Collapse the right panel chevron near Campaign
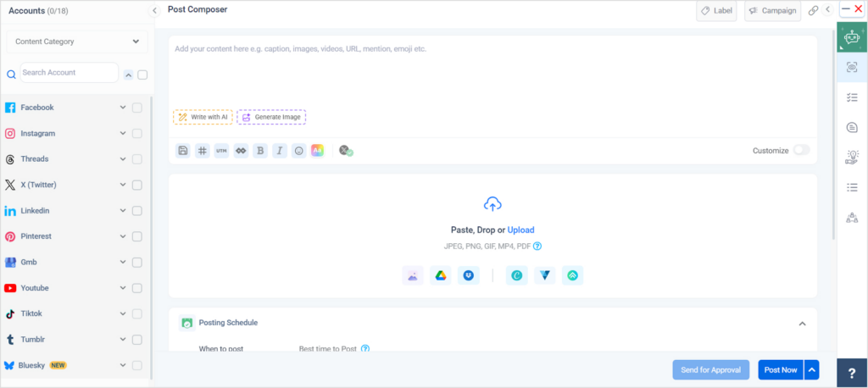Image resolution: width=868 pixels, height=388 pixels. 828,9
